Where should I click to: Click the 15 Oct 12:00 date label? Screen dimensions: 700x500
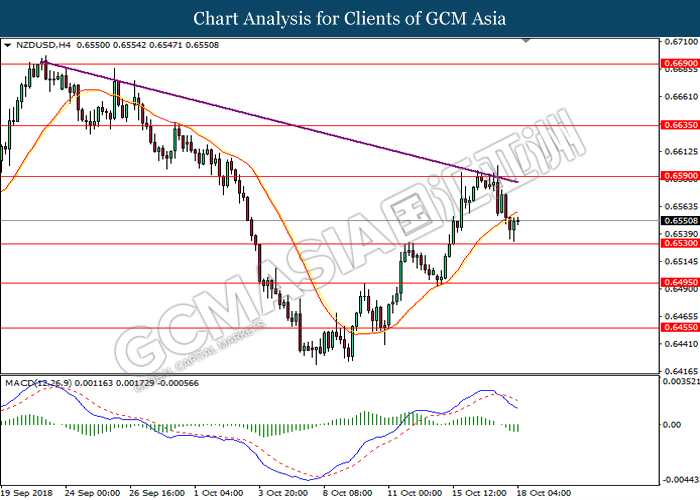[480, 493]
